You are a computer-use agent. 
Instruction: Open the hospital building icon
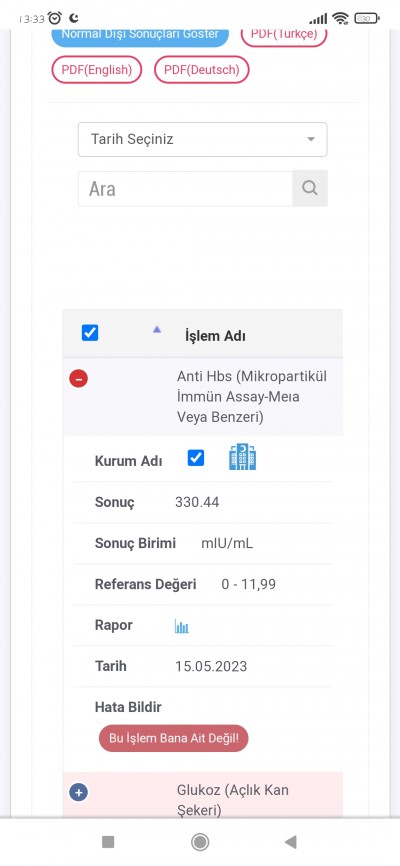click(x=242, y=457)
